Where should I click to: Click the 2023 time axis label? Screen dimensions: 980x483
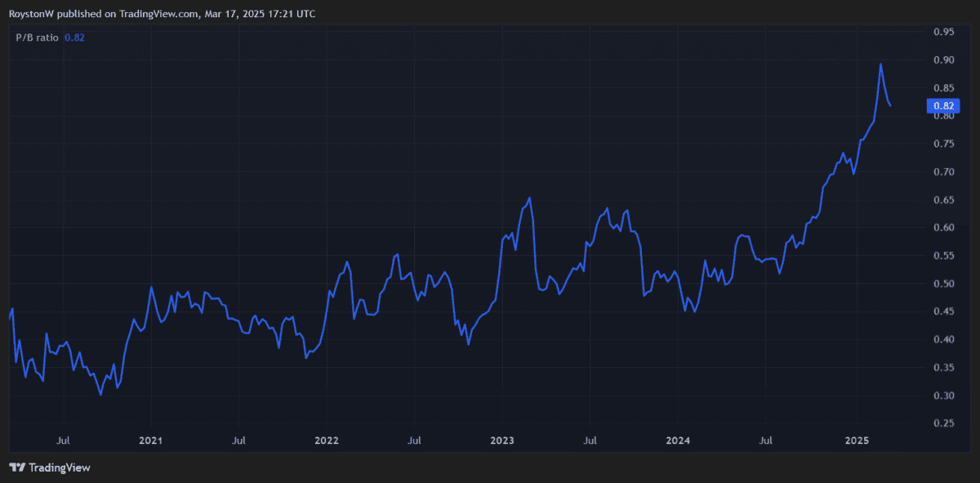[501, 441]
